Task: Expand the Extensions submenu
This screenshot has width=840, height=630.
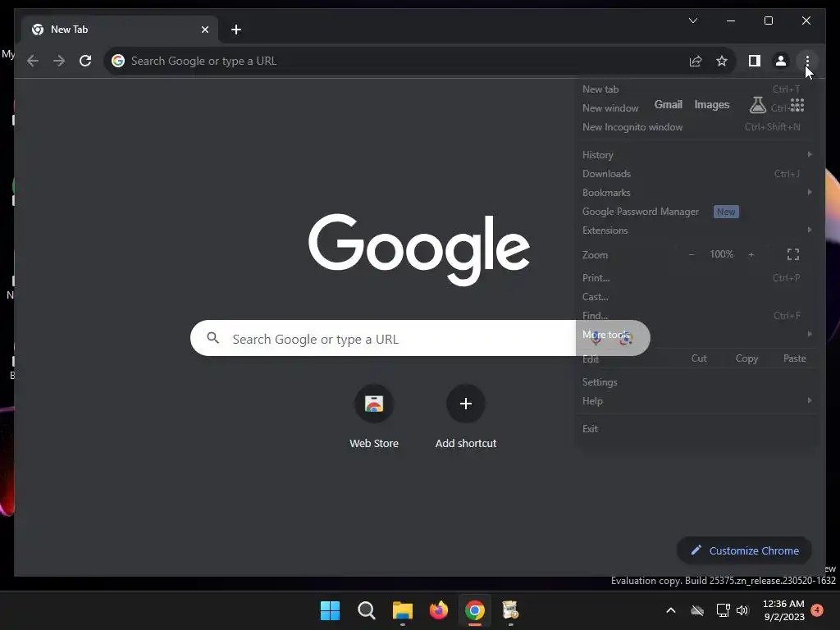Action: (696, 231)
